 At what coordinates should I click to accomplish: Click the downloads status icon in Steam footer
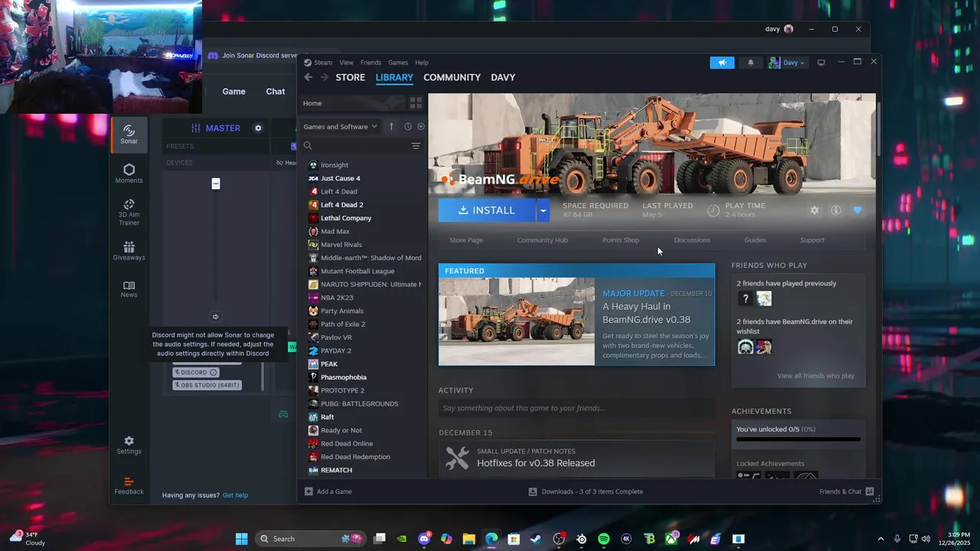pyautogui.click(x=533, y=491)
